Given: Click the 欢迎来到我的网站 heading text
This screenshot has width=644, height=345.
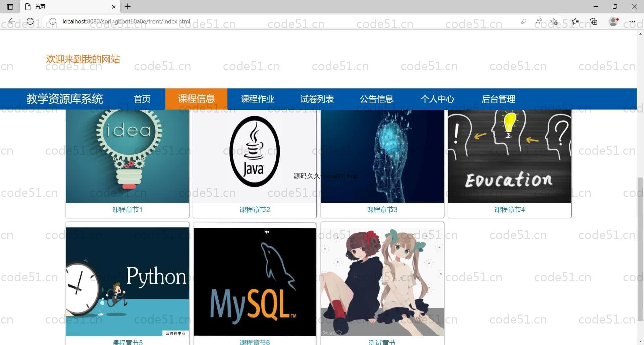Looking at the screenshot, I should (83, 59).
